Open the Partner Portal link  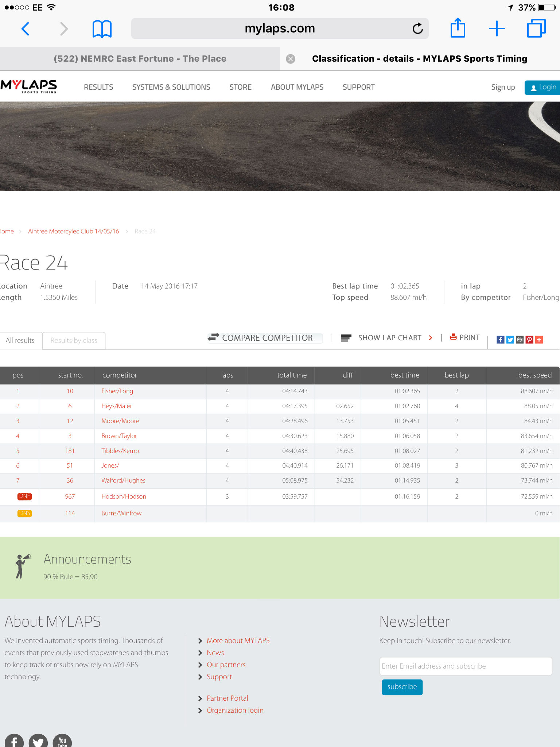[x=227, y=698]
